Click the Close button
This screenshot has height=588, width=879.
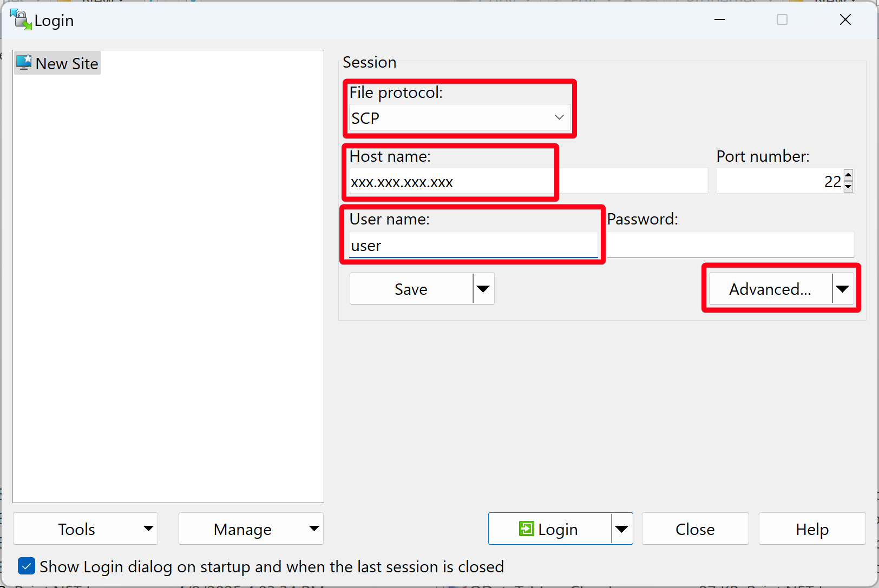click(x=695, y=528)
